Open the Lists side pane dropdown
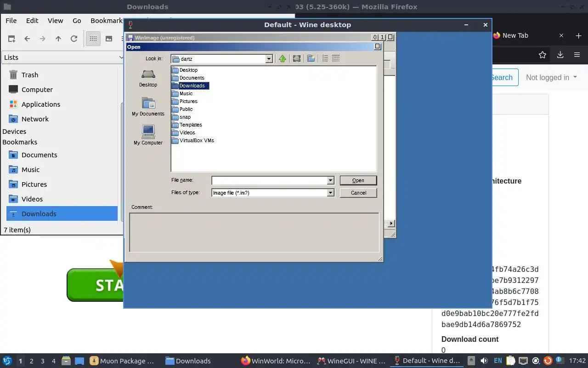The height and width of the screenshot is (368, 588). click(63, 57)
